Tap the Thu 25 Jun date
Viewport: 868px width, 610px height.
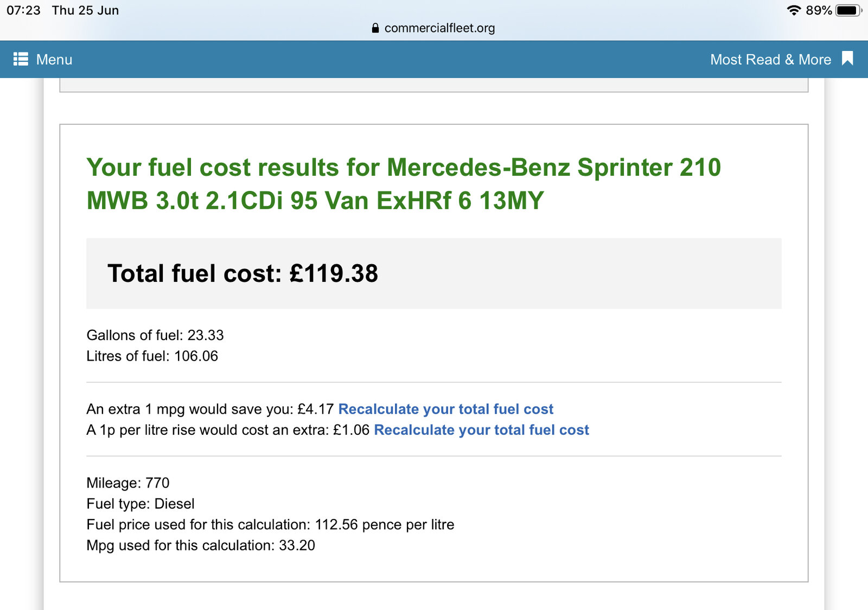tap(85, 10)
